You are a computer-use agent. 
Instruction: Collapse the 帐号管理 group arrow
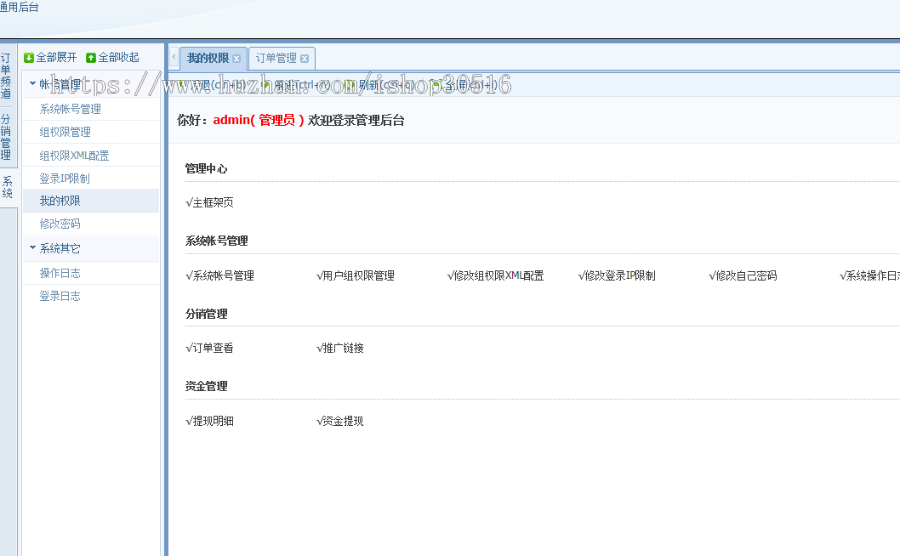(x=33, y=84)
